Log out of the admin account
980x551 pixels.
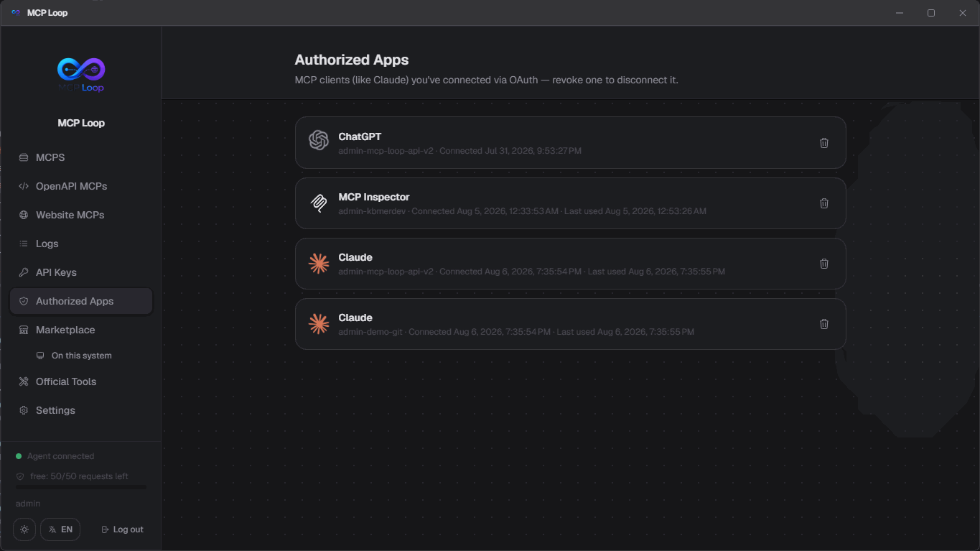[123, 529]
